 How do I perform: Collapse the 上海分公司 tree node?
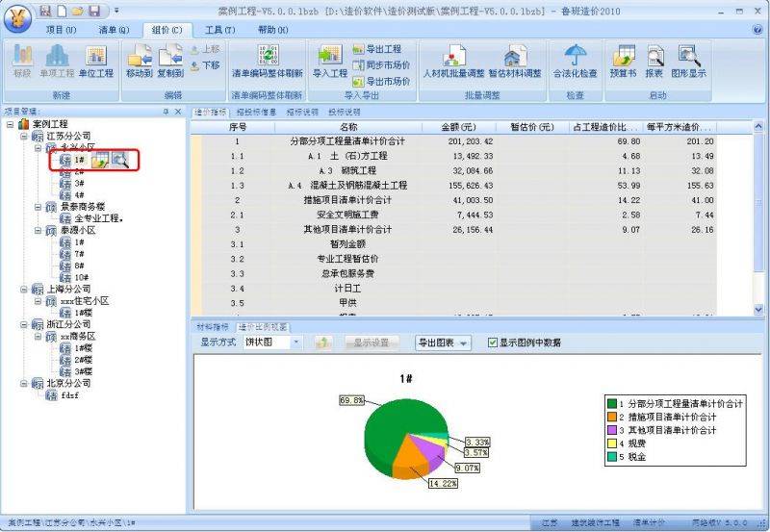23,290
